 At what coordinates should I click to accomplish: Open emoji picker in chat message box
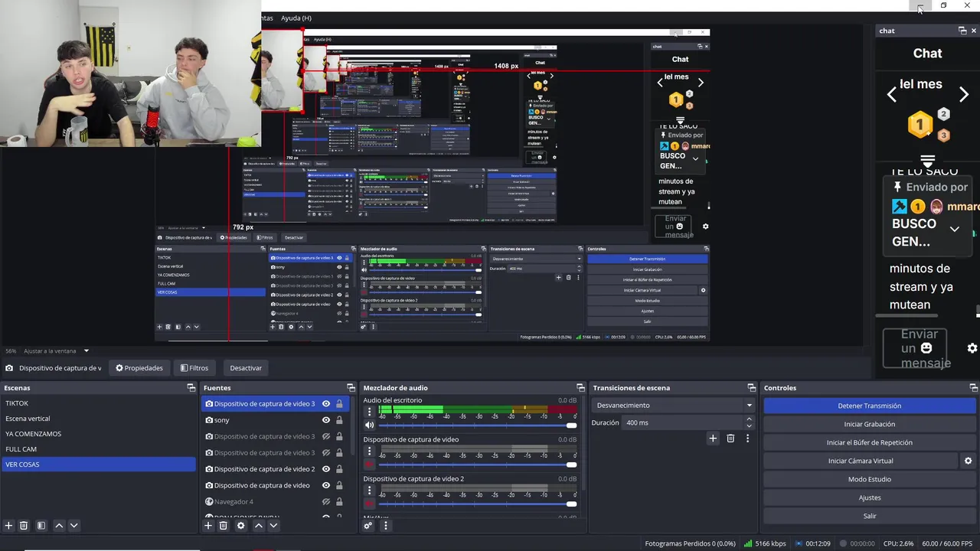[x=926, y=348]
